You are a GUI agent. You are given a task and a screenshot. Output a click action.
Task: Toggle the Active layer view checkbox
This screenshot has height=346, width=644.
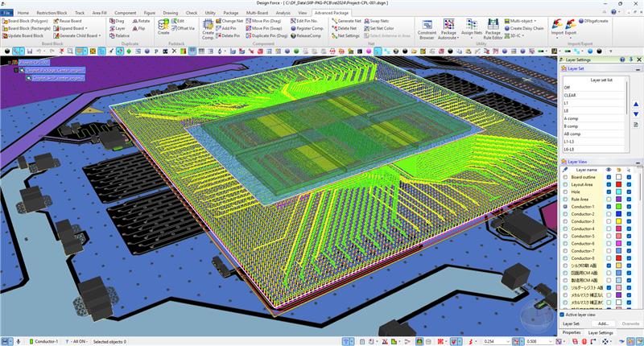click(562, 315)
